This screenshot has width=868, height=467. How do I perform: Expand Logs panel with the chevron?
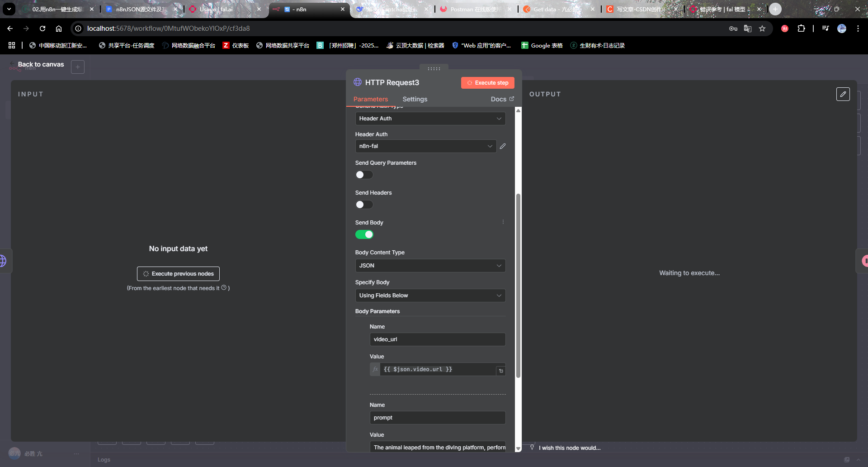pos(859,460)
